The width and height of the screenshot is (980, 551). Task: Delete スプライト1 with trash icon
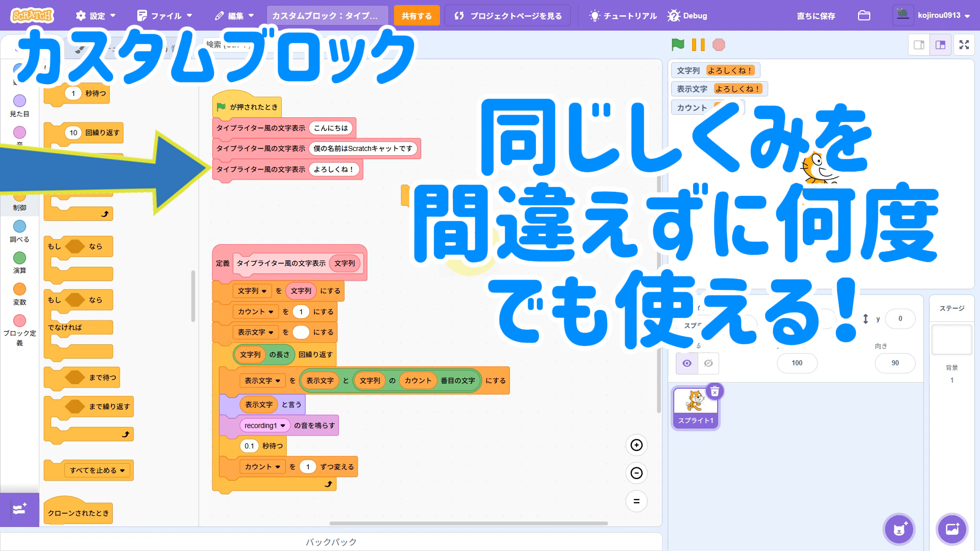(x=715, y=391)
